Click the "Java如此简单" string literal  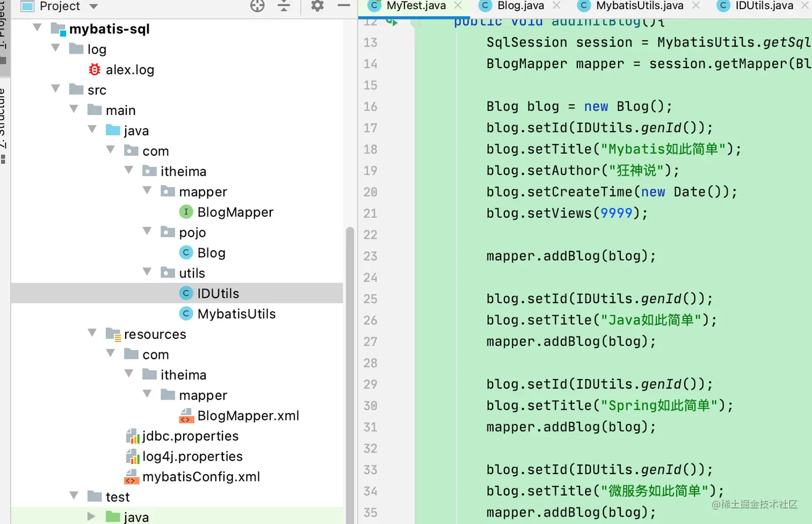point(651,320)
